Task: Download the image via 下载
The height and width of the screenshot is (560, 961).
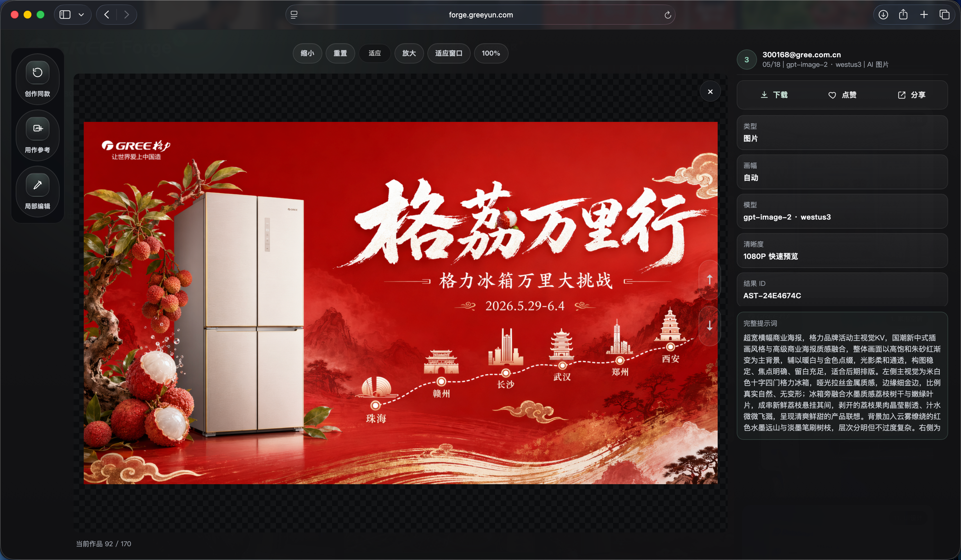Action: [x=774, y=95]
